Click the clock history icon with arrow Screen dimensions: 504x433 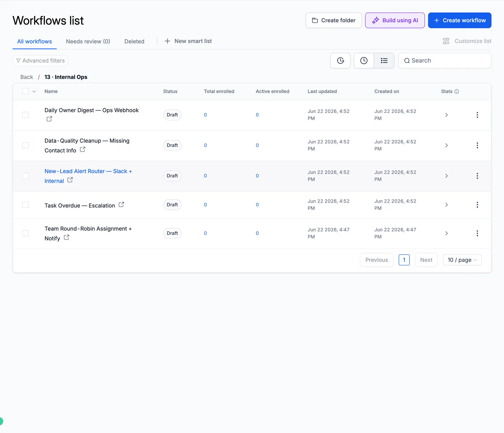(x=341, y=60)
